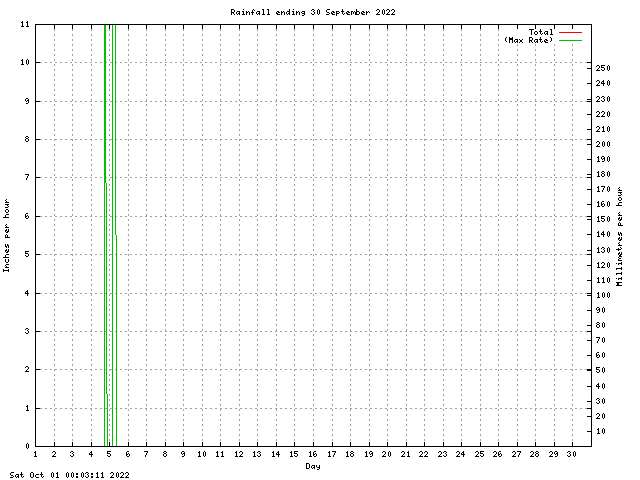
Task: Click day '27' on the x-axis
Action: [x=516, y=454]
